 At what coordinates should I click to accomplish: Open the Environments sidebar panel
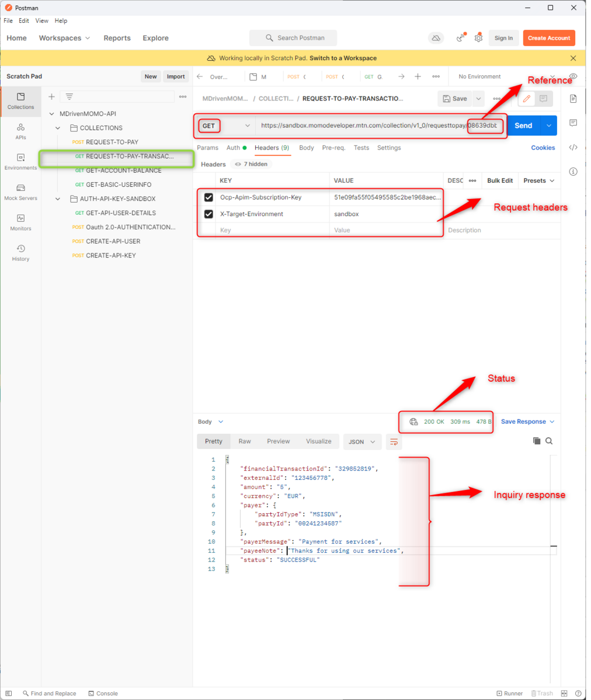point(20,162)
